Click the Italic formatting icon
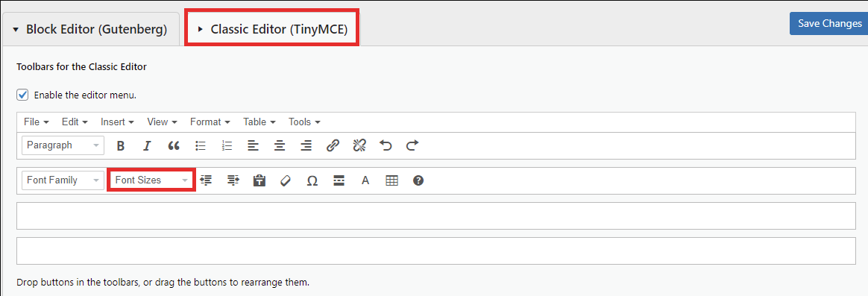Screen dimensions: 868x296 147,145
